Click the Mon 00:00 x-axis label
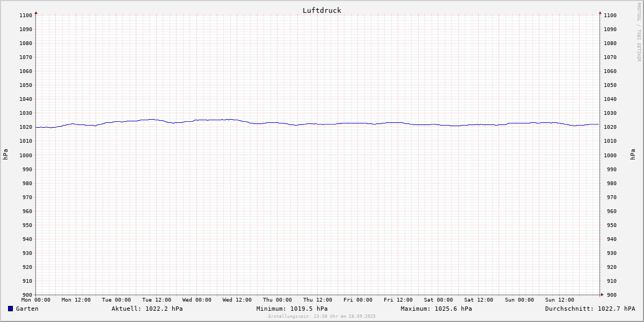 point(36,300)
